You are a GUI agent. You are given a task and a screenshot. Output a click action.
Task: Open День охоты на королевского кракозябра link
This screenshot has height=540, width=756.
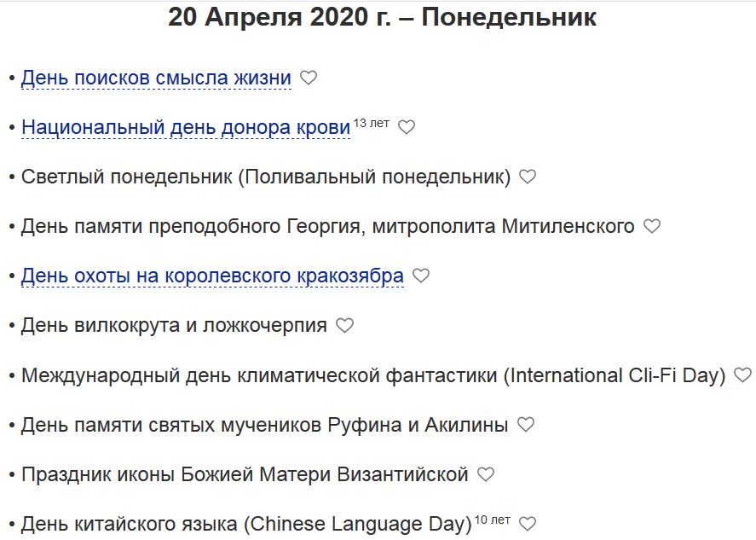[x=212, y=276]
